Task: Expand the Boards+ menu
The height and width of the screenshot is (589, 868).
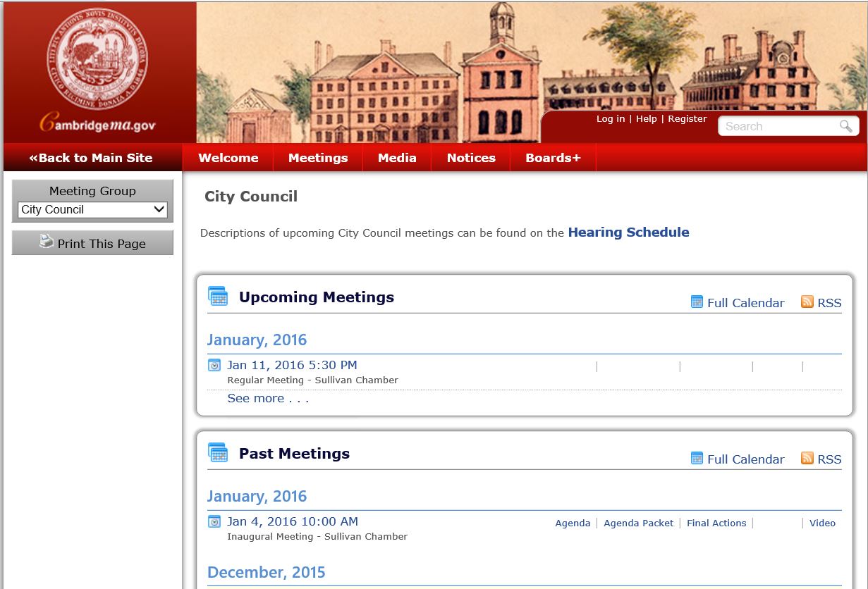Action: pos(553,158)
